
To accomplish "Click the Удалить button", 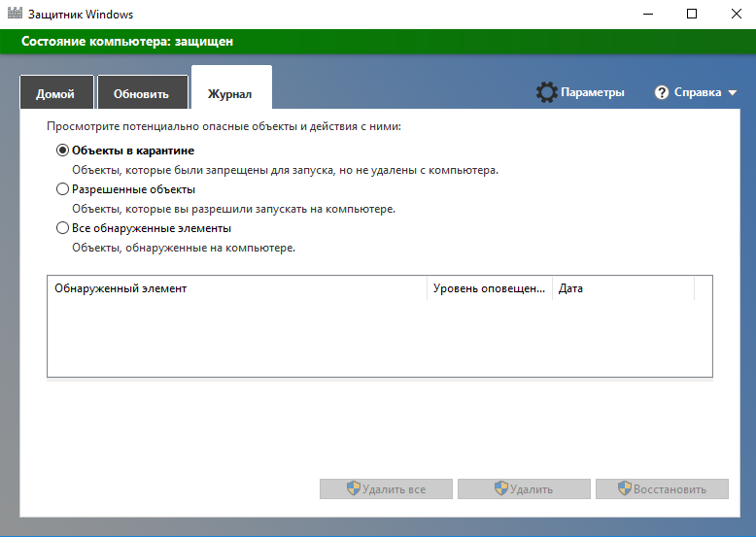I will [524, 488].
